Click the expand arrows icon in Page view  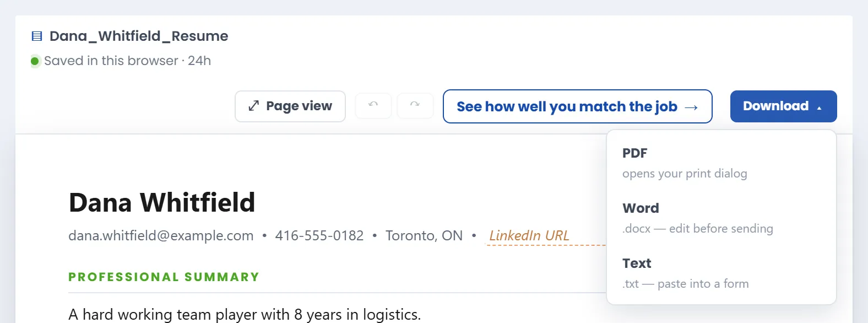click(253, 106)
